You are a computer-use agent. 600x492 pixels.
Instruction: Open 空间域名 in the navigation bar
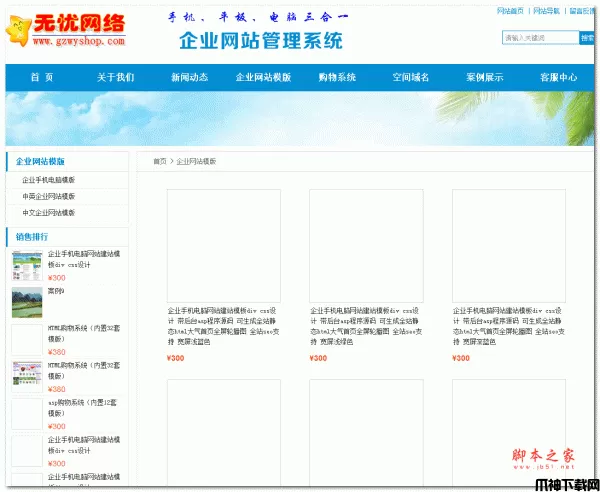point(411,78)
